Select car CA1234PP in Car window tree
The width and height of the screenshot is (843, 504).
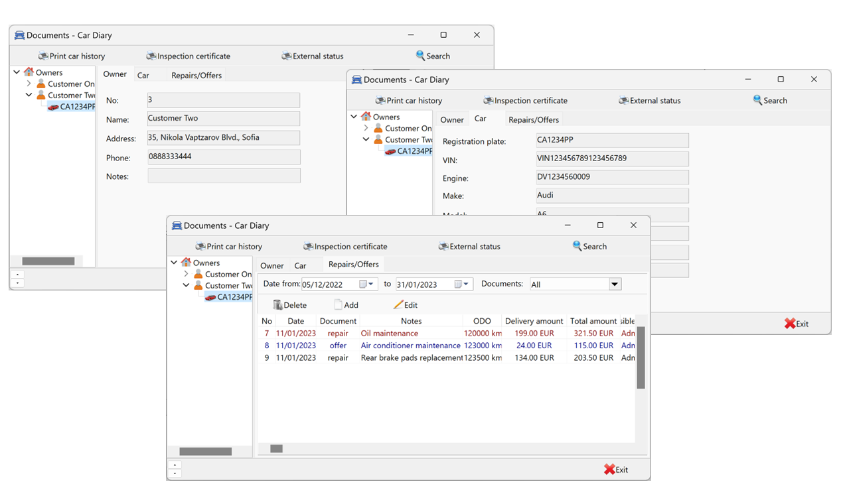pyautogui.click(x=408, y=151)
